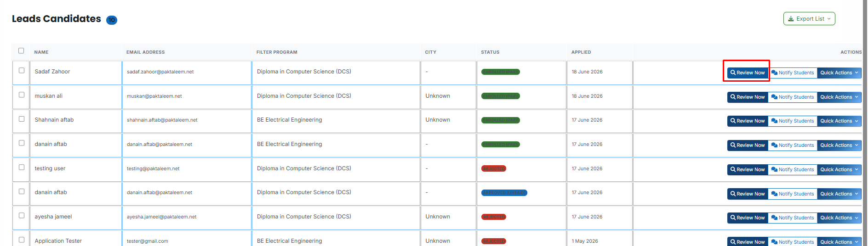Click the email testing@paktaleem.net

[x=153, y=169]
